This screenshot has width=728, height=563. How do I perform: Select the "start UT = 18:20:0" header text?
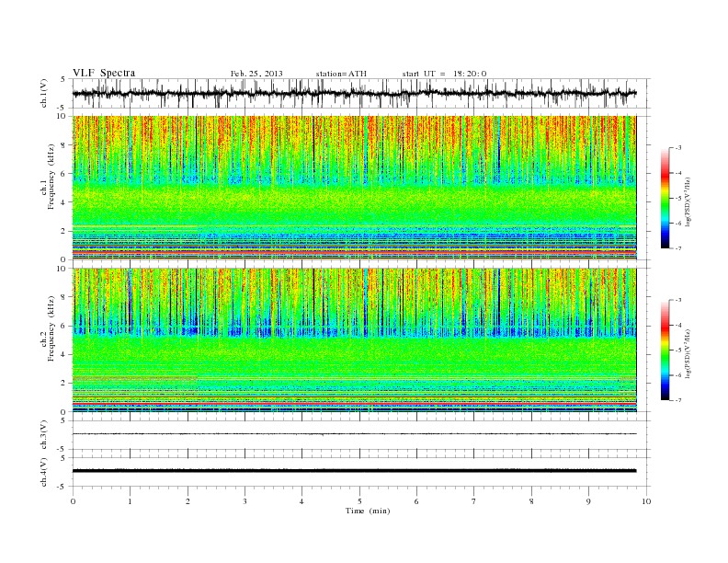444,74
